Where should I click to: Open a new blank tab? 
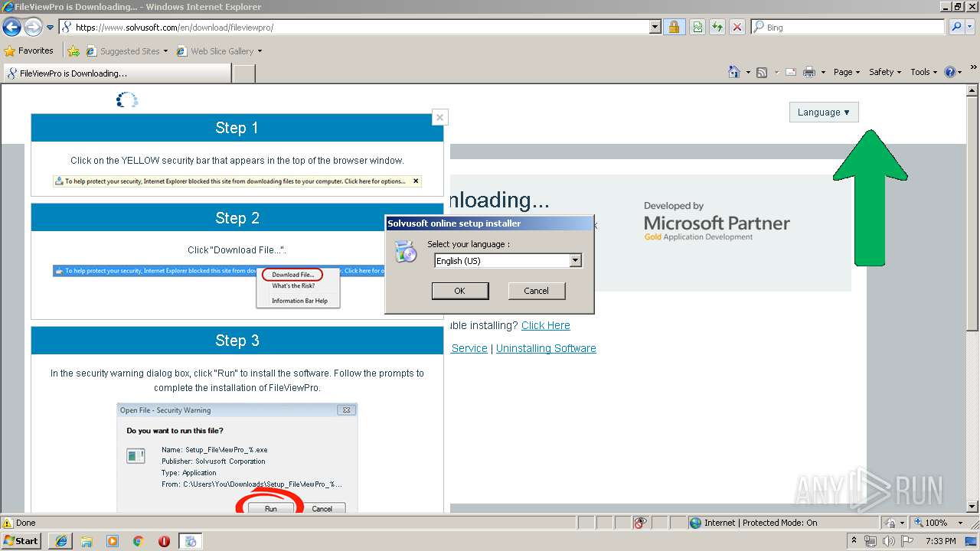point(243,73)
